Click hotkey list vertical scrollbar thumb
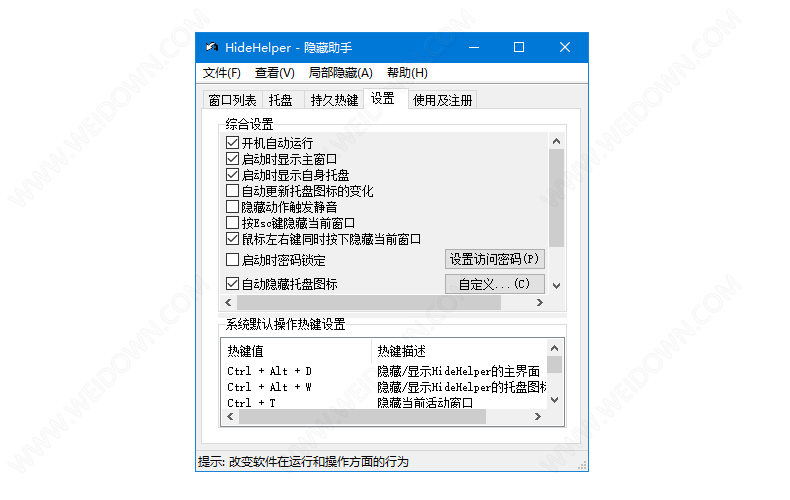This screenshot has height=500, width=790. coord(554,364)
